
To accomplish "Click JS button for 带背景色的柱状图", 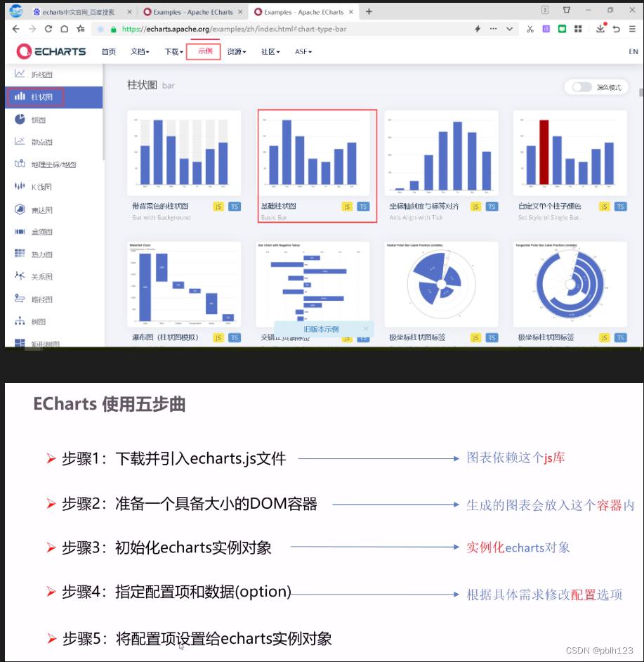I will click(x=218, y=207).
